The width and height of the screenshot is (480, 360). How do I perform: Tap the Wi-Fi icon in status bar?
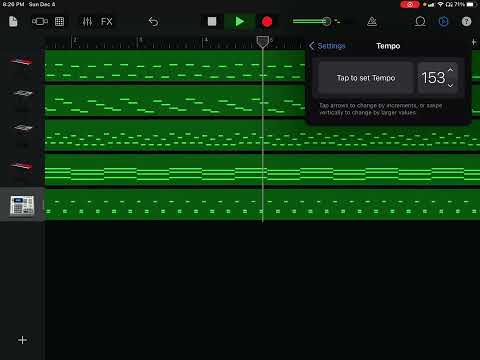440,4
